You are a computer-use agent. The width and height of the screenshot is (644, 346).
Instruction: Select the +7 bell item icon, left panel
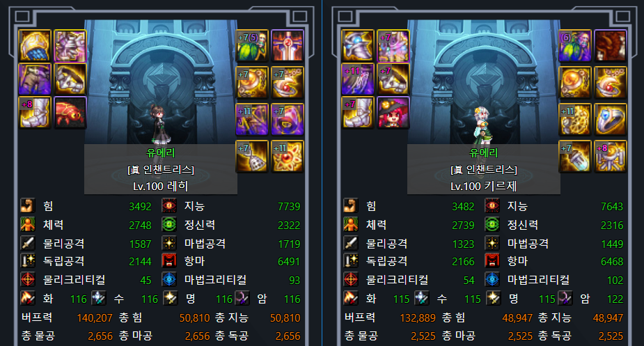(x=252, y=156)
